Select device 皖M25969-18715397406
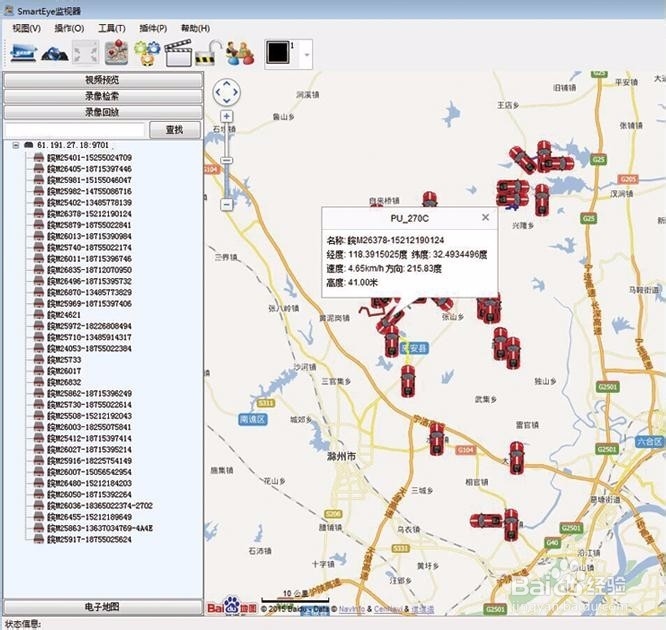This screenshot has width=666, height=630. (89, 304)
